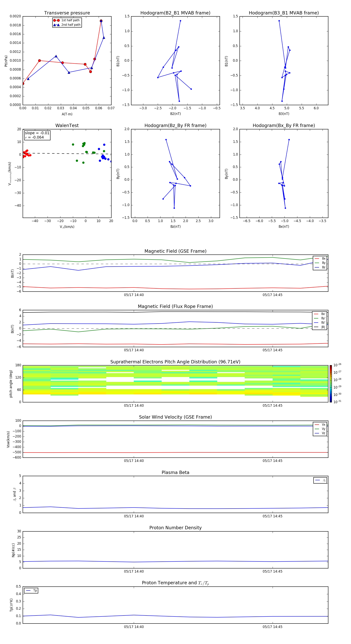Screen dimensions: 351x644
Task: Click the "180" tick on pitch angle axis
Action: tap(18, 365)
